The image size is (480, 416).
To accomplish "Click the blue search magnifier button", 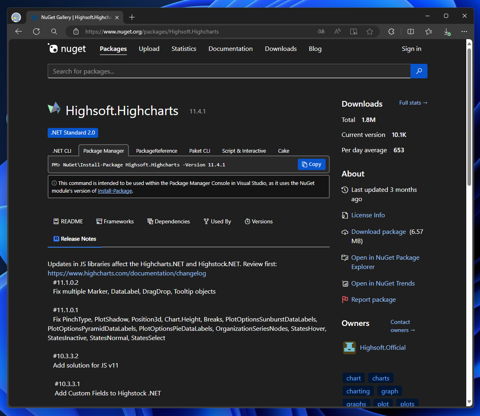I will pos(419,71).
